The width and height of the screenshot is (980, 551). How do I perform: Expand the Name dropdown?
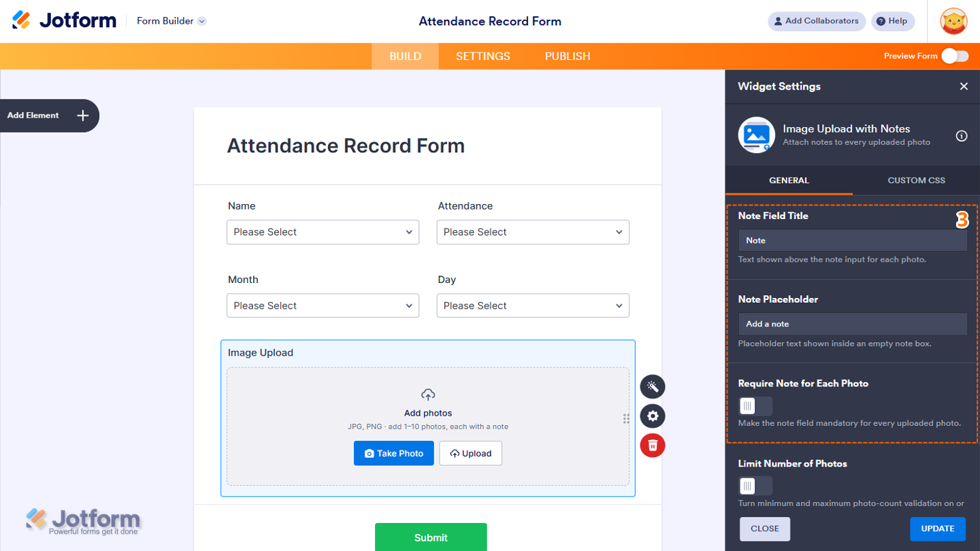[323, 232]
